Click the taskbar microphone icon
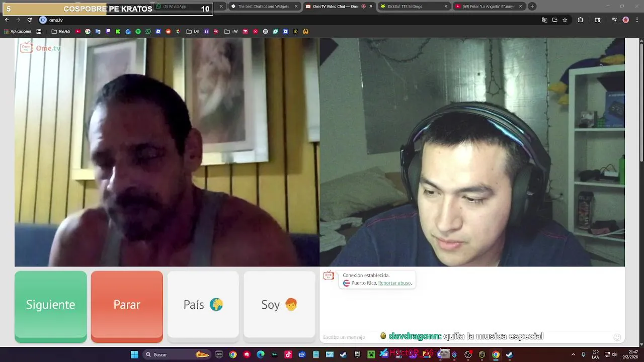Image resolution: width=644 pixels, height=362 pixels. pos(583,354)
